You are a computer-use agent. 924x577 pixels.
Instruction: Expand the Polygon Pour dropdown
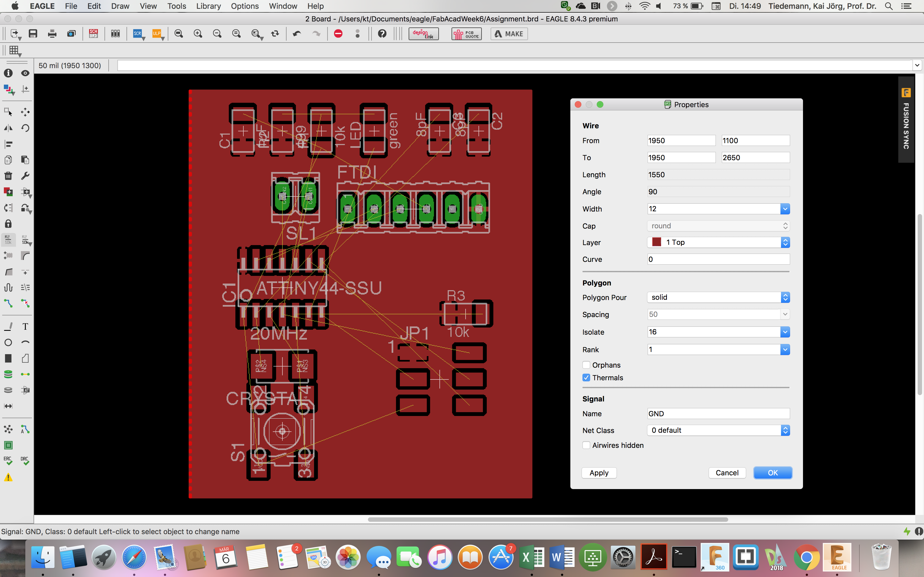pos(718,297)
